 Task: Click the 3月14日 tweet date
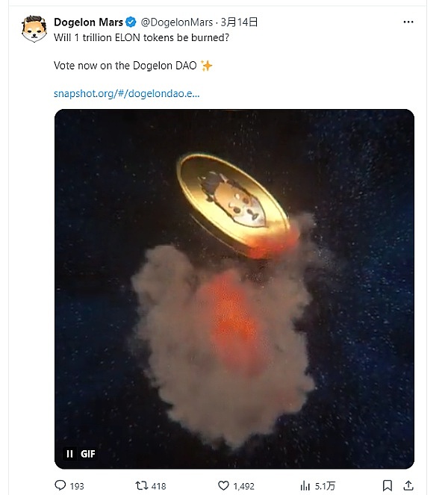point(240,22)
